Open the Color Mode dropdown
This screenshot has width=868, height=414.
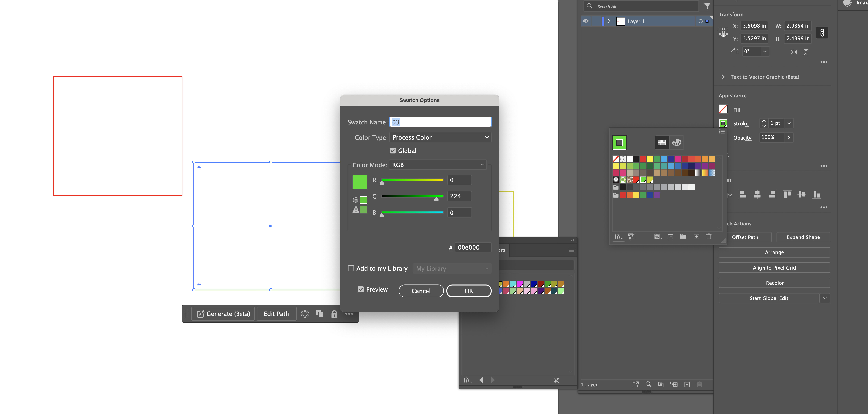(x=437, y=164)
